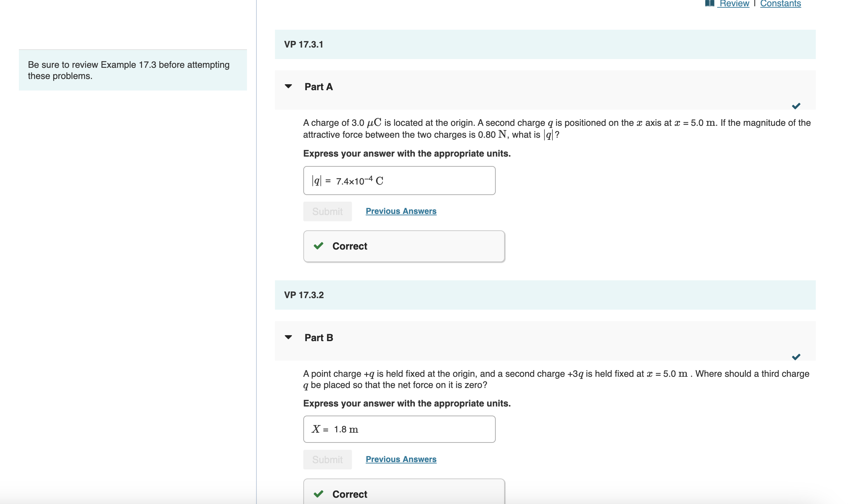The image size is (848, 504).
Task: Select the answer field showing 7.4x10^-4 C
Action: tap(399, 181)
